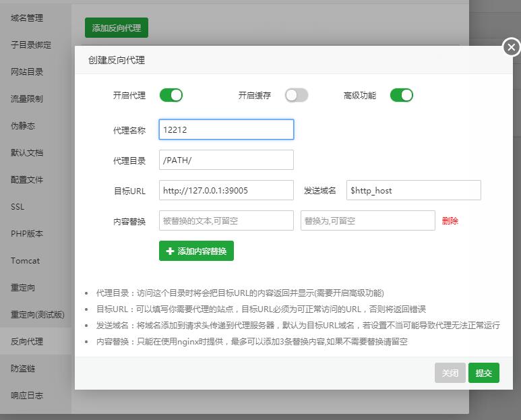The width and height of the screenshot is (521, 420).
Task: Click the 添加反向代理 button
Action: click(x=117, y=28)
